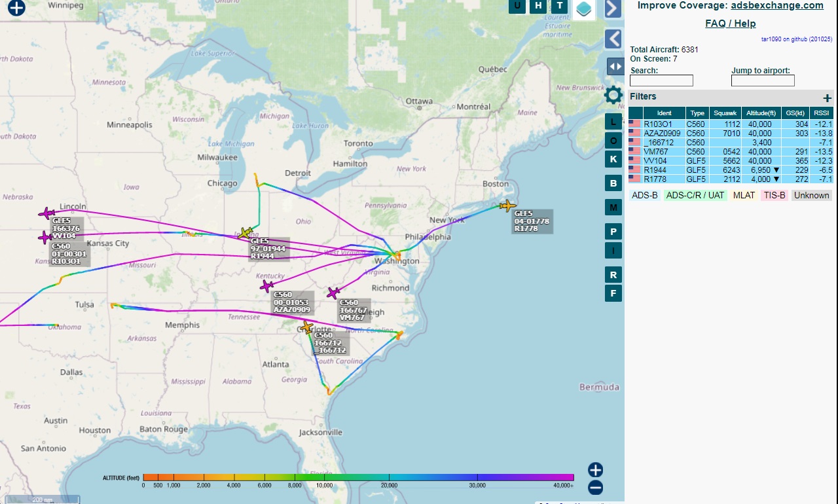Screen dimensions: 838x504
Task: Click the MLAT legend label
Action: (x=744, y=195)
